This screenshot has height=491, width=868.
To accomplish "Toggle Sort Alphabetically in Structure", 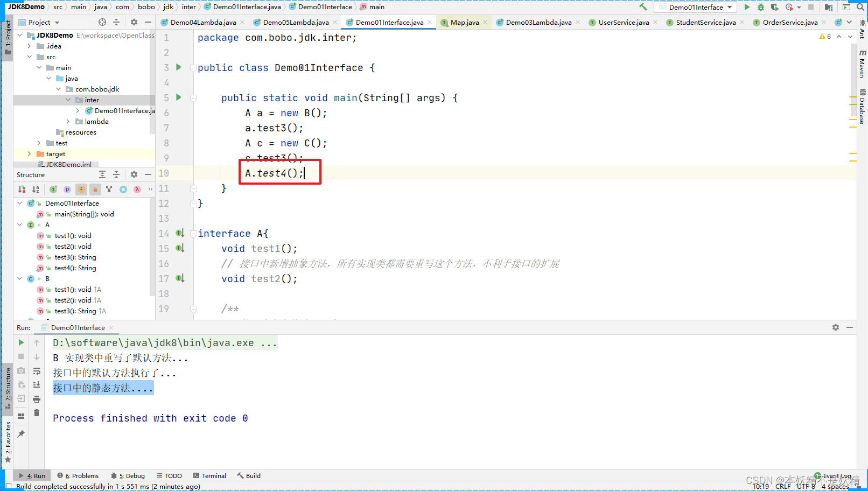I will click(36, 189).
